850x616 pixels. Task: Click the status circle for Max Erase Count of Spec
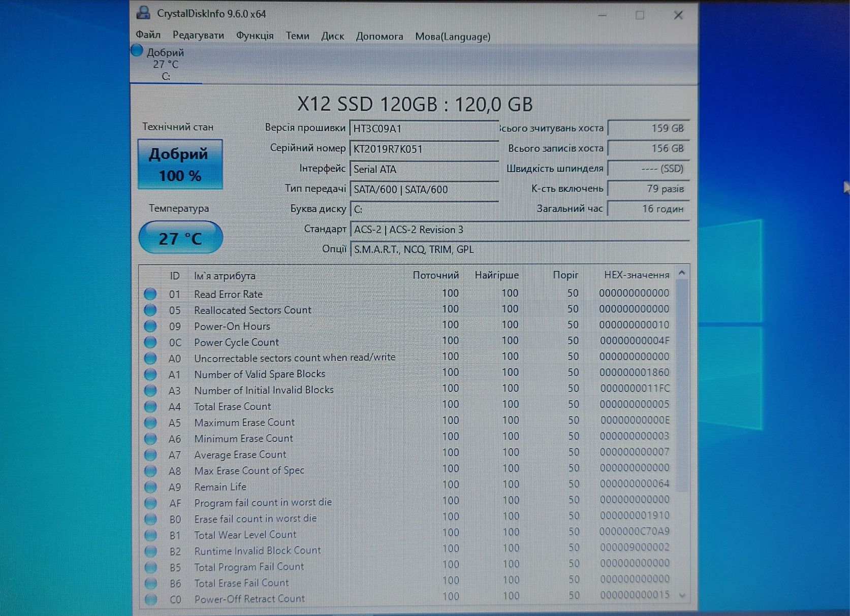tap(150, 471)
